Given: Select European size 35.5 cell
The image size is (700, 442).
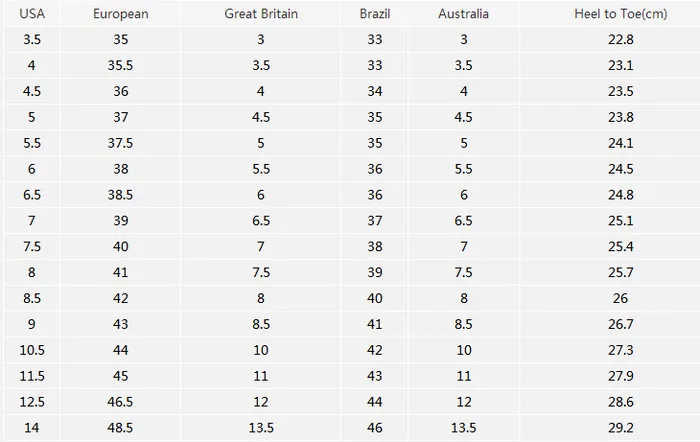Looking at the screenshot, I should click(120, 66).
